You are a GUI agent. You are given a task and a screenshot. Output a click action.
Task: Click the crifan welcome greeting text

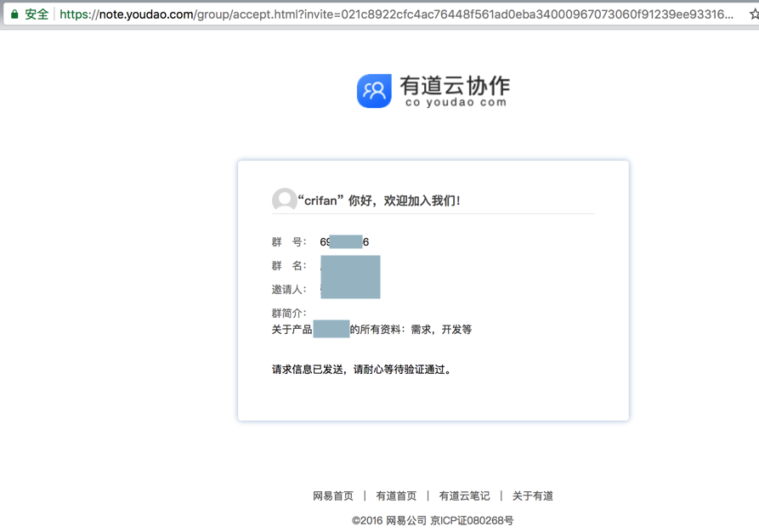click(x=379, y=201)
